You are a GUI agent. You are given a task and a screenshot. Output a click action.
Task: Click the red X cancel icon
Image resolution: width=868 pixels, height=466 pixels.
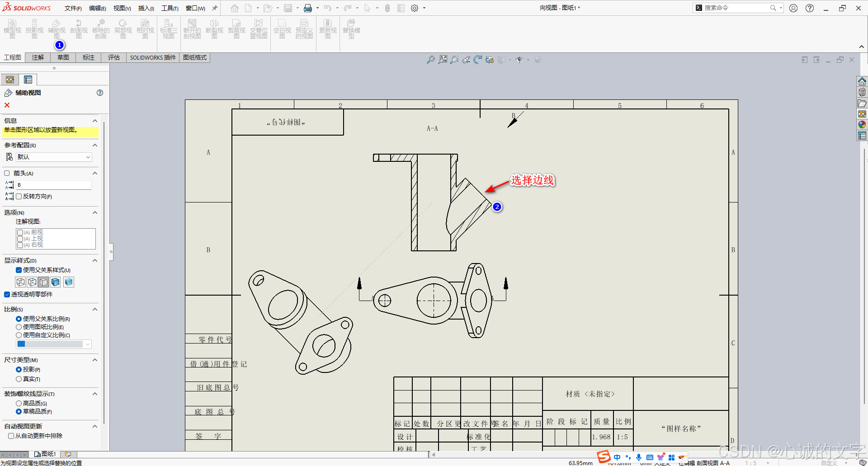pos(7,105)
